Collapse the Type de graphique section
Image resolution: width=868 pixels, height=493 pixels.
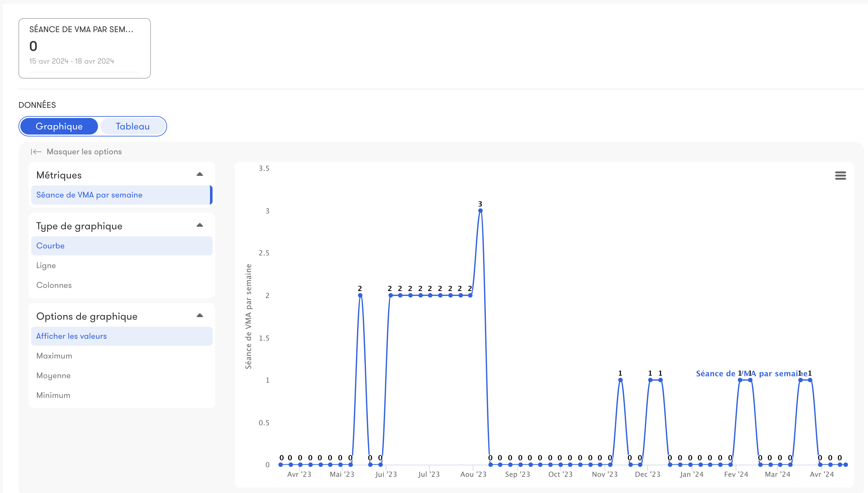199,225
